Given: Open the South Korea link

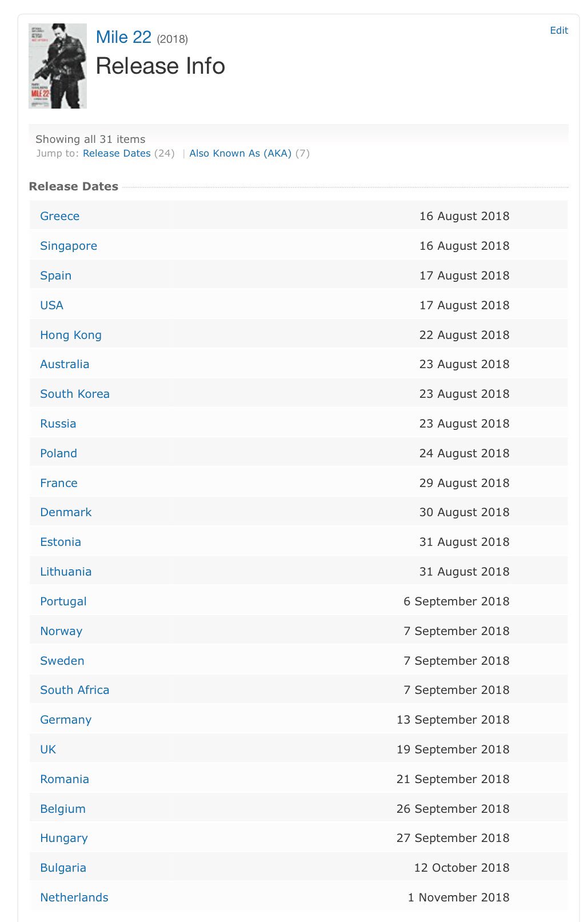Looking at the screenshot, I should (x=75, y=394).
